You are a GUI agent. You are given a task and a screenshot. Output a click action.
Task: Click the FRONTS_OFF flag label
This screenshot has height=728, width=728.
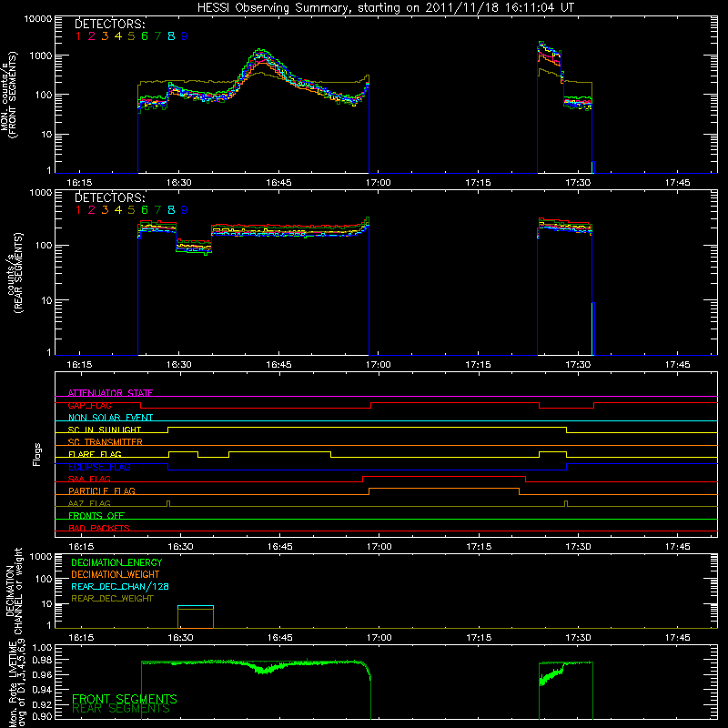point(96,515)
